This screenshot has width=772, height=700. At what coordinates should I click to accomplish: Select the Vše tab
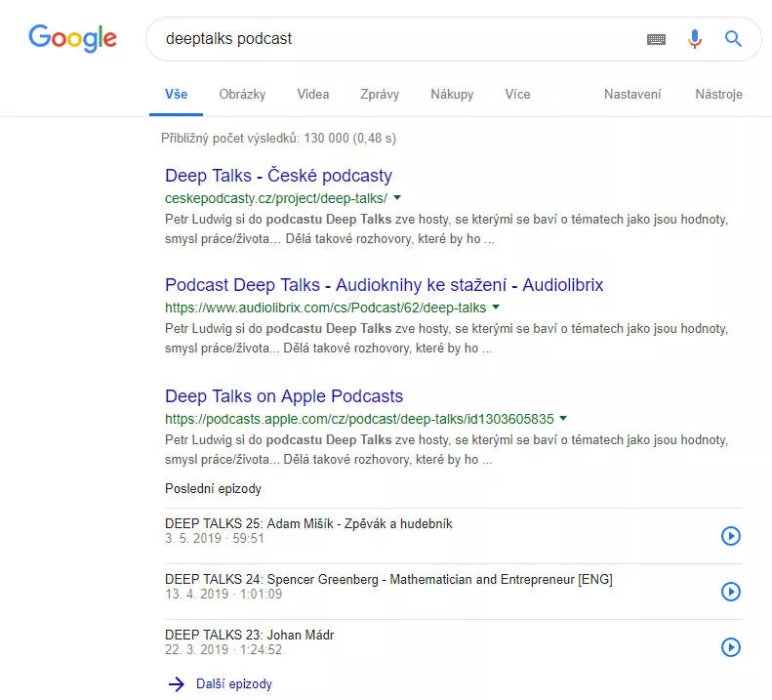[176, 94]
